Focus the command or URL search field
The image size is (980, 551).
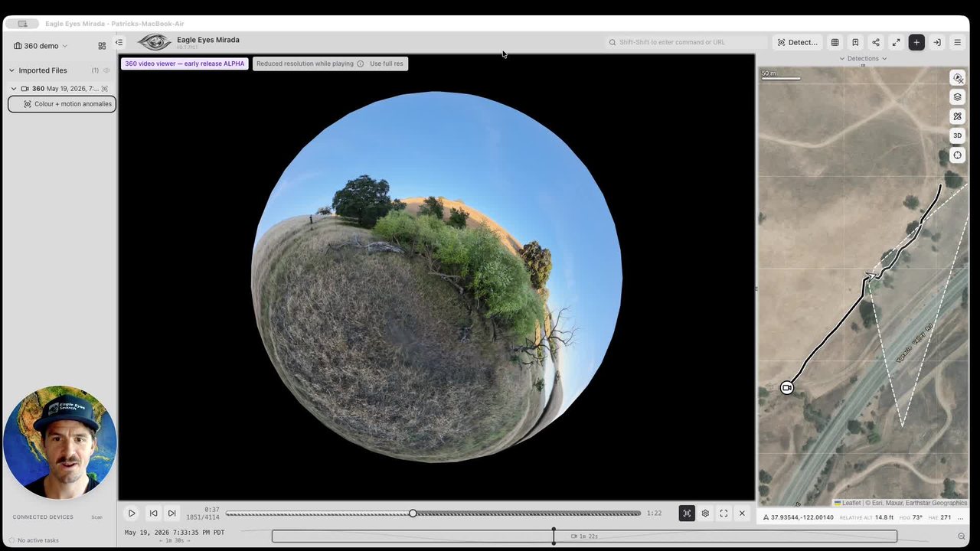point(685,42)
